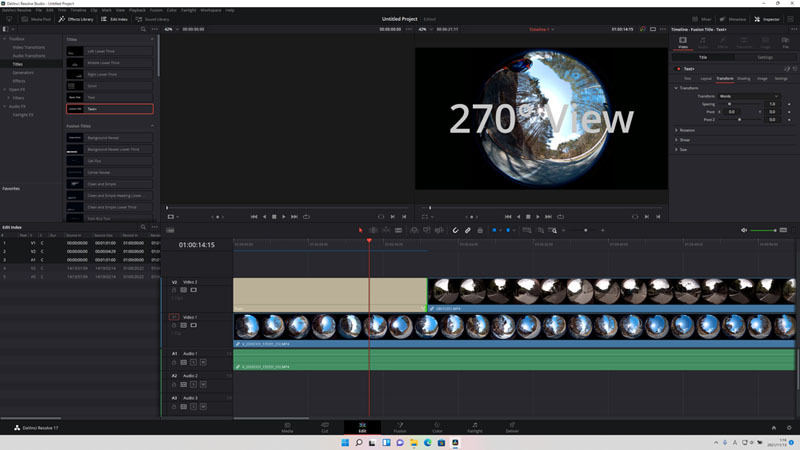Adjust the green volume slider
The height and width of the screenshot is (450, 800).
point(763,230)
